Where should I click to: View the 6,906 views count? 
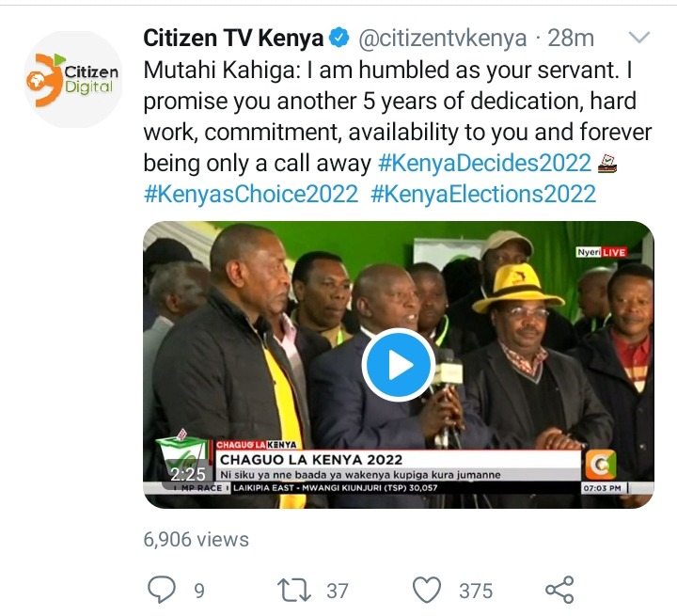click(196, 540)
